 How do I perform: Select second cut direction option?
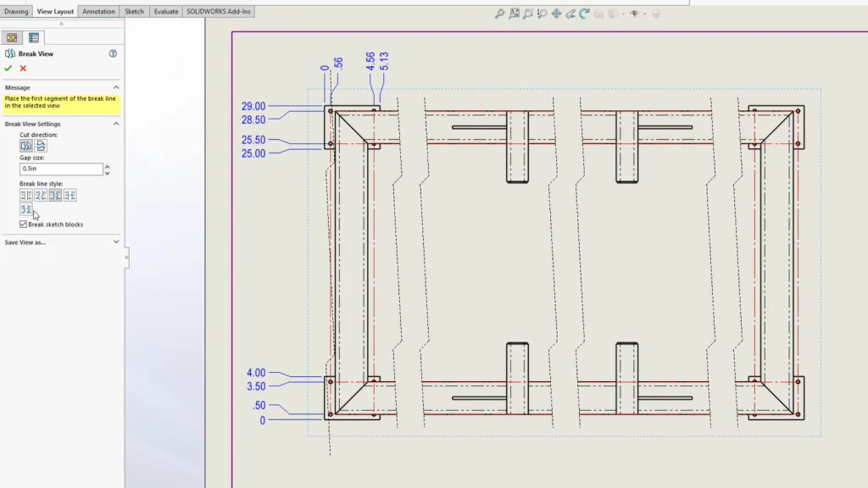tap(41, 147)
